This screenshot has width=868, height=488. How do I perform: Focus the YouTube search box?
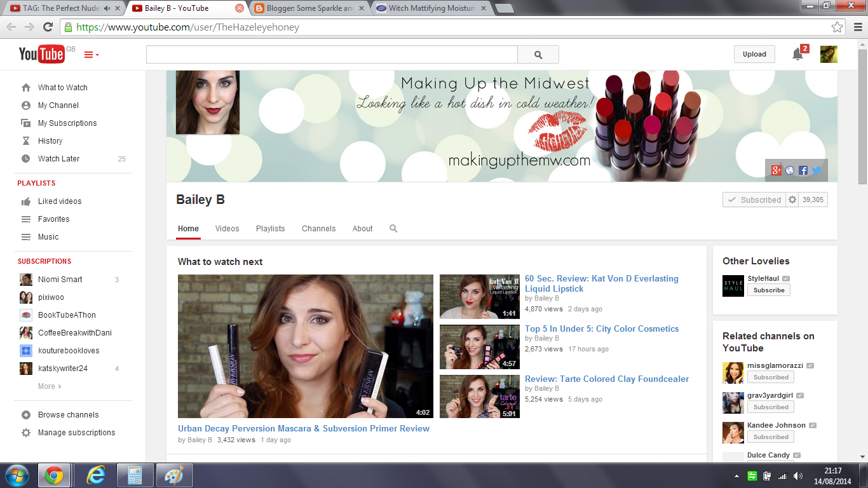[x=332, y=55]
